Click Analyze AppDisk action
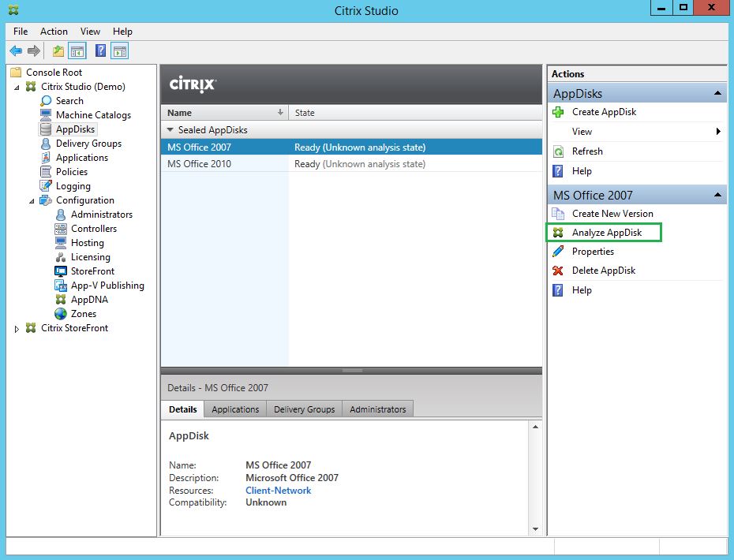The image size is (734, 560). point(606,233)
